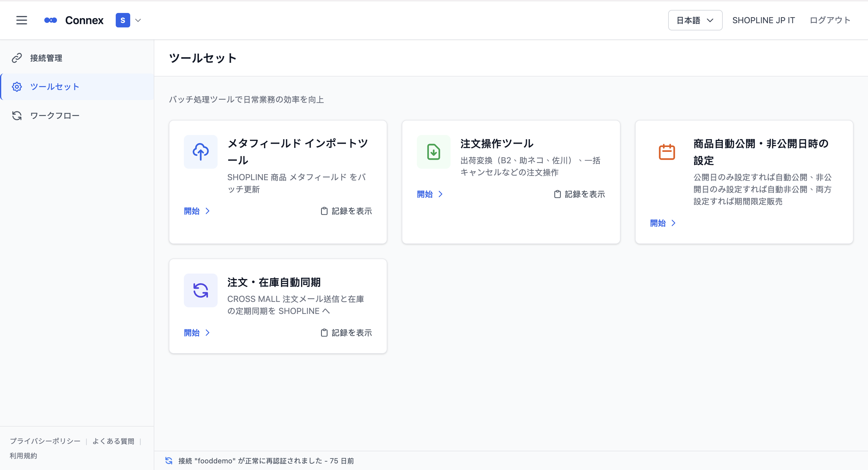The height and width of the screenshot is (470, 868).
Task: Start 商品自動公開・非公開日時の設定
Action: coord(663,223)
